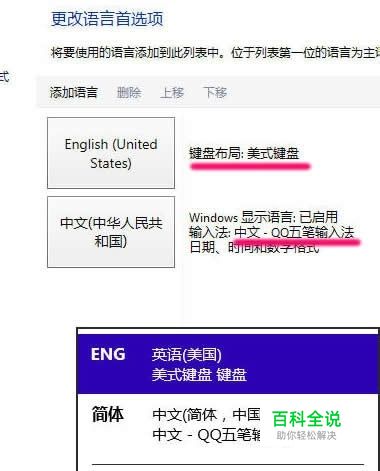Viewport: 380px width, 471px height.
Task: Click the 上移 toolbar button
Action: (172, 92)
